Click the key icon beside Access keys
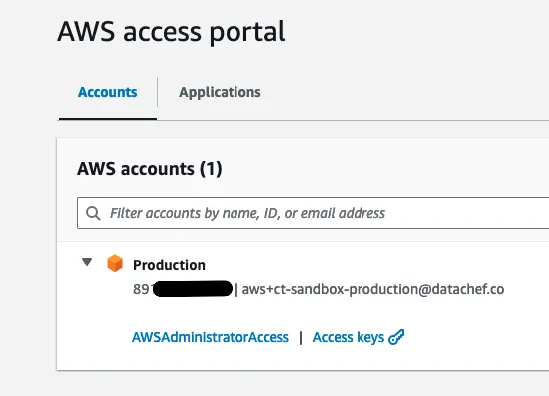The height and width of the screenshot is (396, 549). click(x=396, y=337)
